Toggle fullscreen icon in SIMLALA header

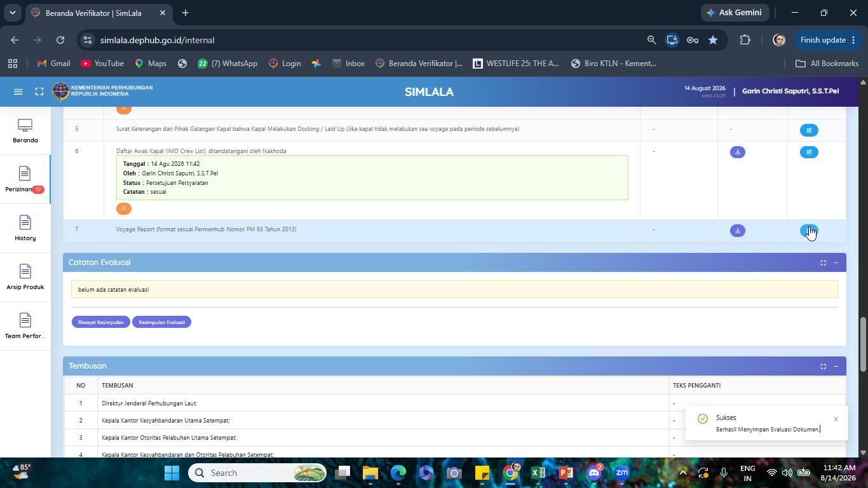tap(39, 91)
